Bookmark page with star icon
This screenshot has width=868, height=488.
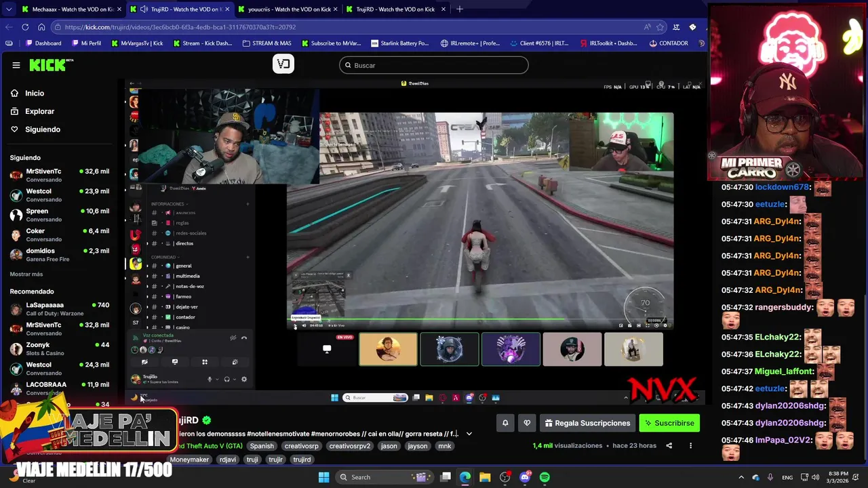660,27
